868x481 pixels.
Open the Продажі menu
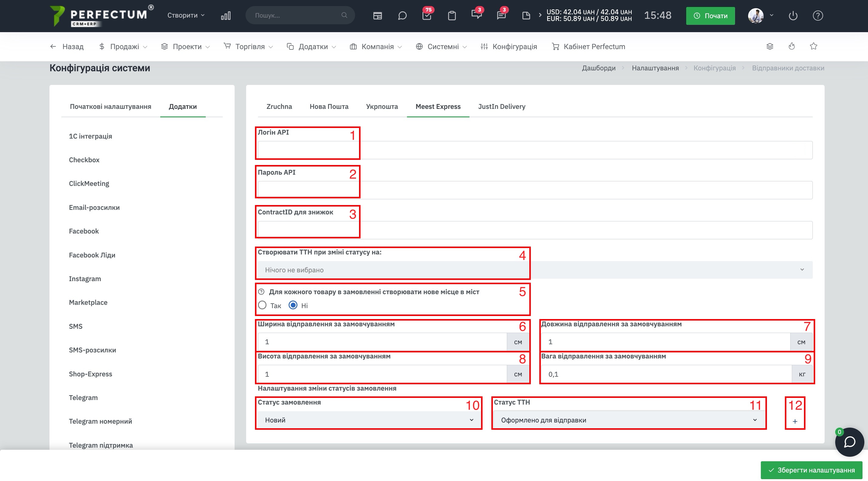point(123,46)
